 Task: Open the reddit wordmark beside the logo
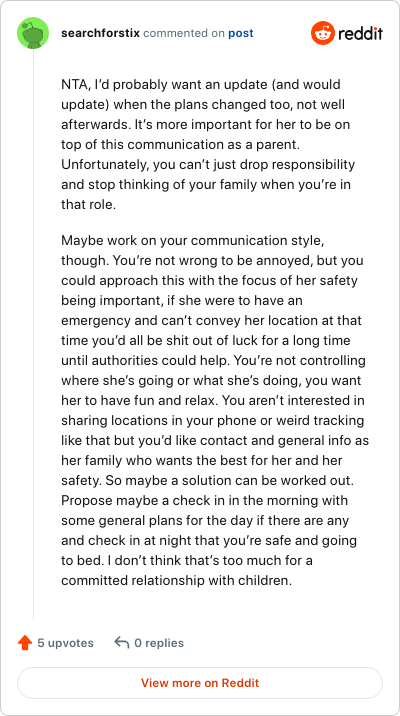(x=361, y=33)
